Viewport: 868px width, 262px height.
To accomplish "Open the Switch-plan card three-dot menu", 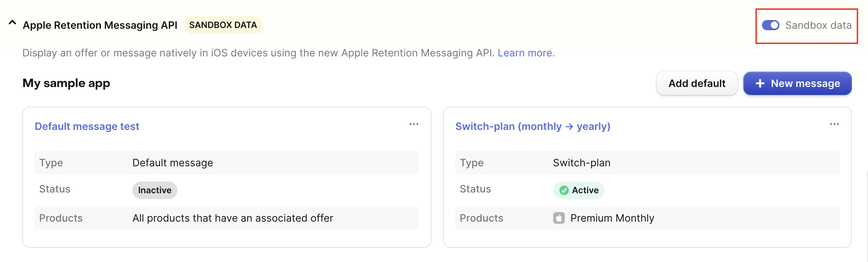I will (x=834, y=124).
